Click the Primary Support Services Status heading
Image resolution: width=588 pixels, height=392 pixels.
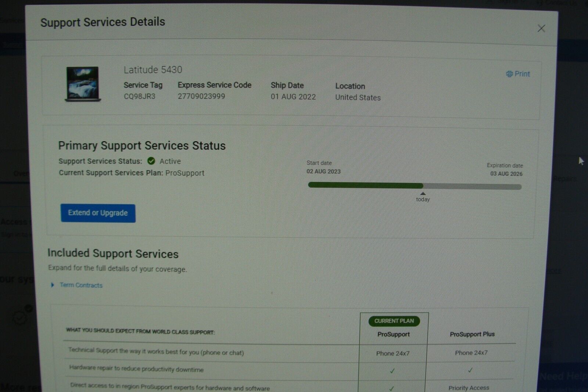point(142,146)
